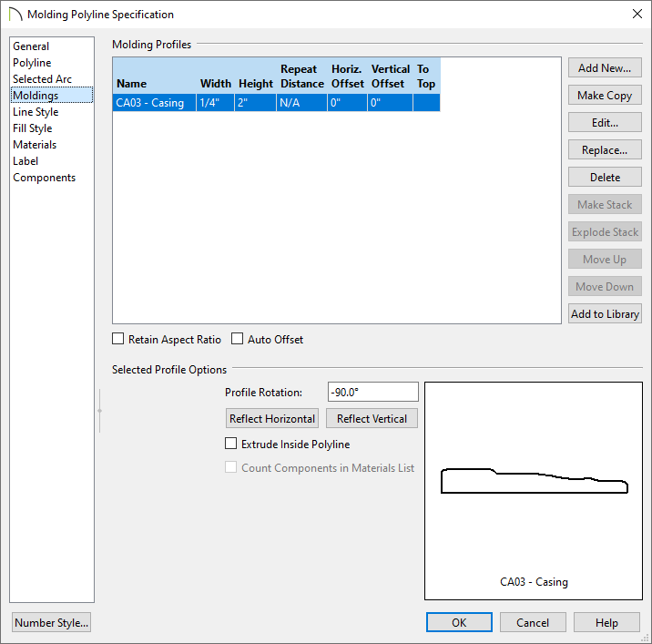Click the Repeat Distance column header
The height and width of the screenshot is (644, 652).
pos(301,77)
